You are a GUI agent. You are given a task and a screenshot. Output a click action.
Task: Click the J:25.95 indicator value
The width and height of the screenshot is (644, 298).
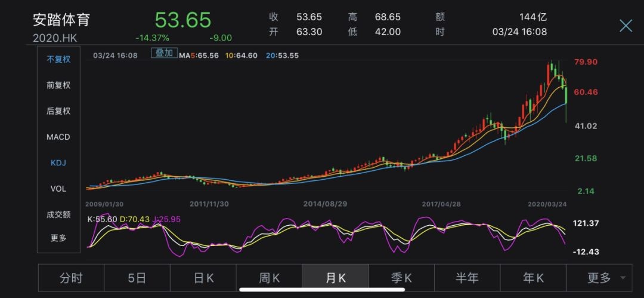166,220
